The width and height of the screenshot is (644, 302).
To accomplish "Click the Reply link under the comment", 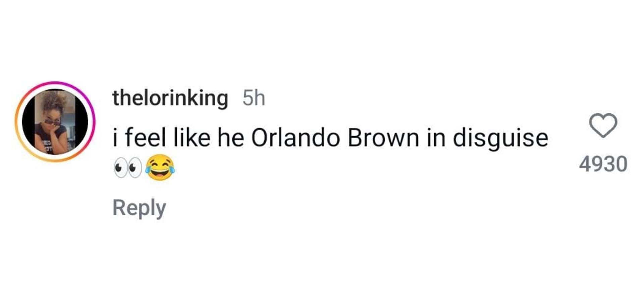I will (139, 208).
